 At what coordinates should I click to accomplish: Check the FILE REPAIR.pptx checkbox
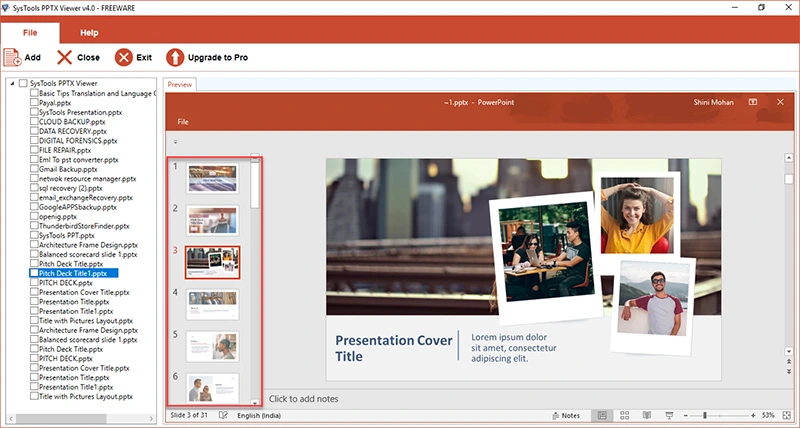34,150
